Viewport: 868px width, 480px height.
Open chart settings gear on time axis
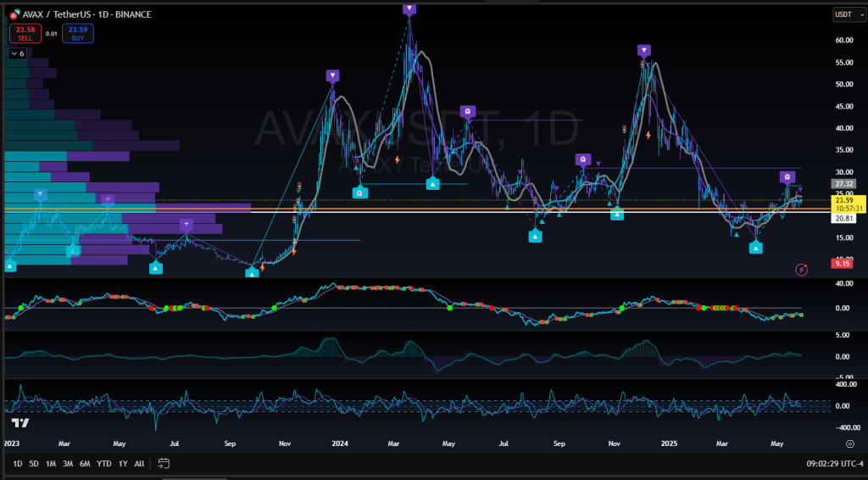click(849, 444)
